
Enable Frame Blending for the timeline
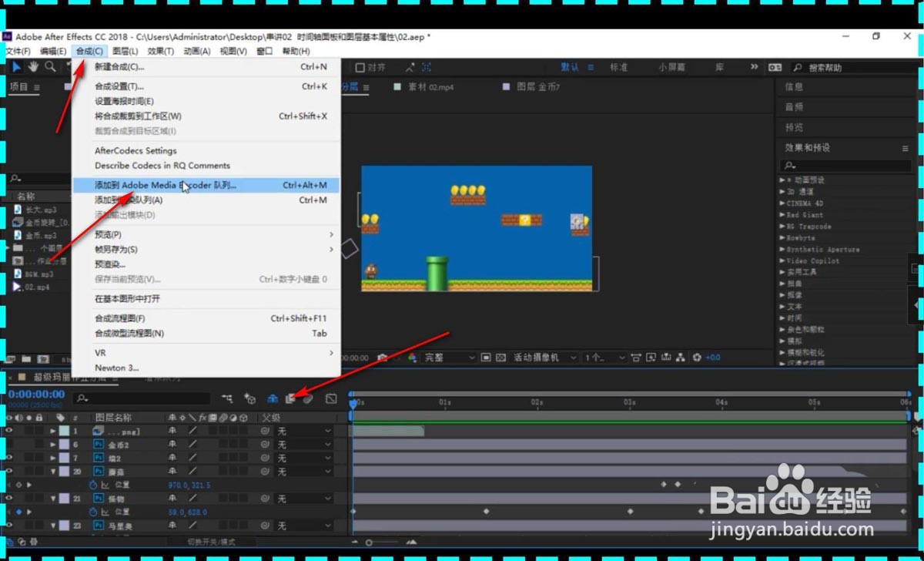tap(290, 398)
